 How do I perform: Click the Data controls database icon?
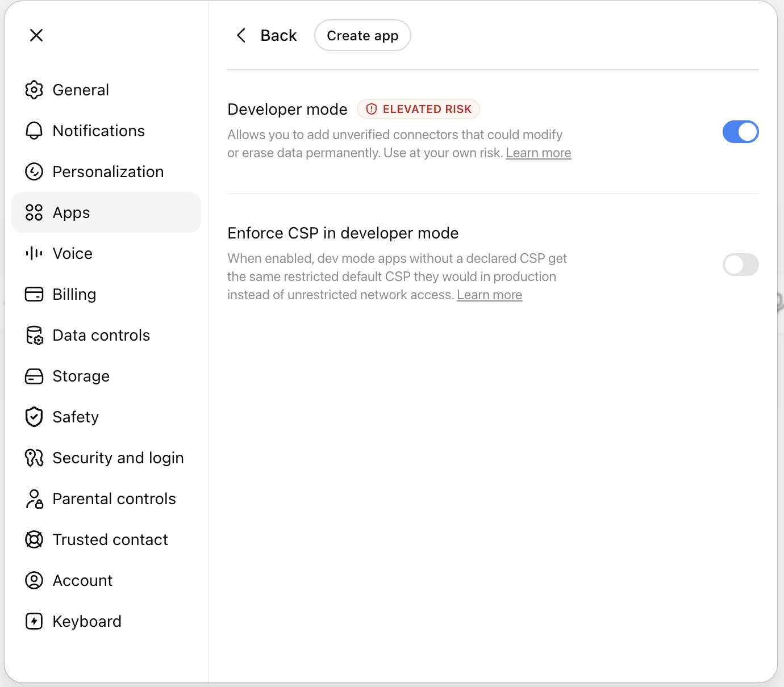[34, 335]
